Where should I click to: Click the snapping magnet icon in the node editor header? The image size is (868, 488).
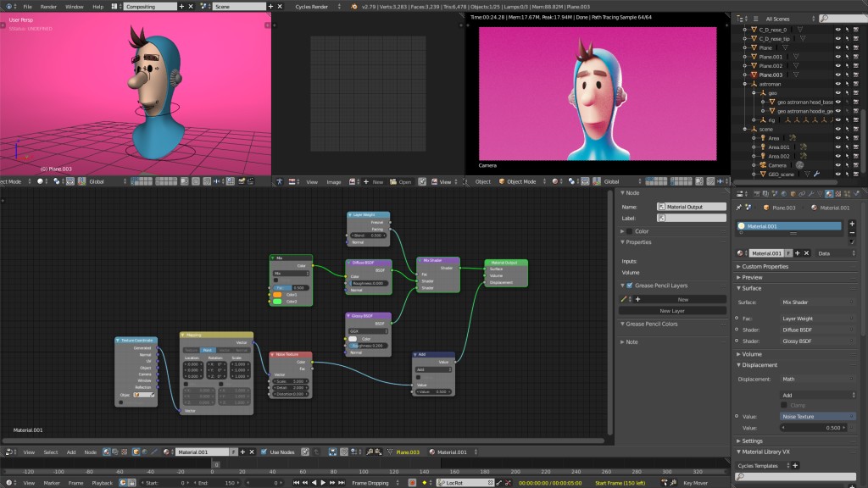coord(344,452)
